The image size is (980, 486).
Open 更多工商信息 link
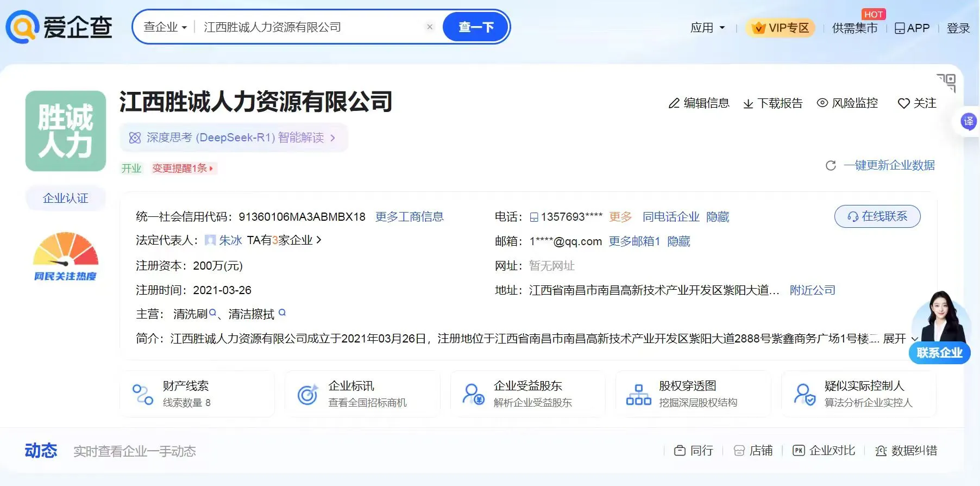coord(410,217)
